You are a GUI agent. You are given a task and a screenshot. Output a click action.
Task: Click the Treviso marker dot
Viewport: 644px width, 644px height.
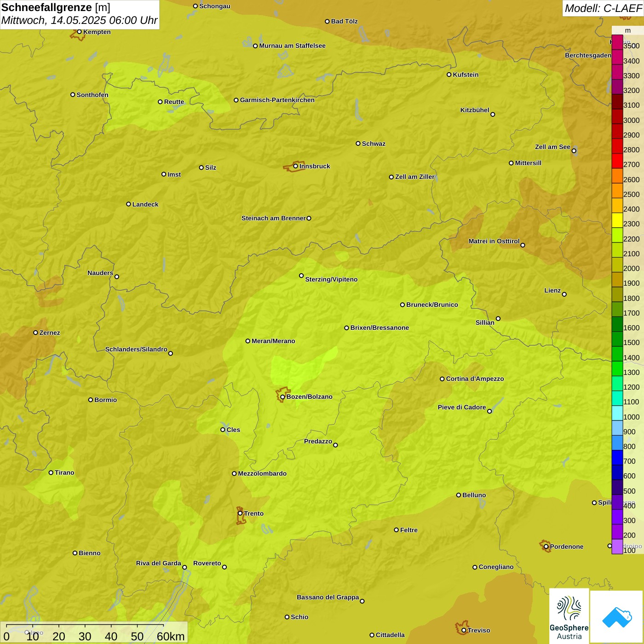click(x=464, y=630)
